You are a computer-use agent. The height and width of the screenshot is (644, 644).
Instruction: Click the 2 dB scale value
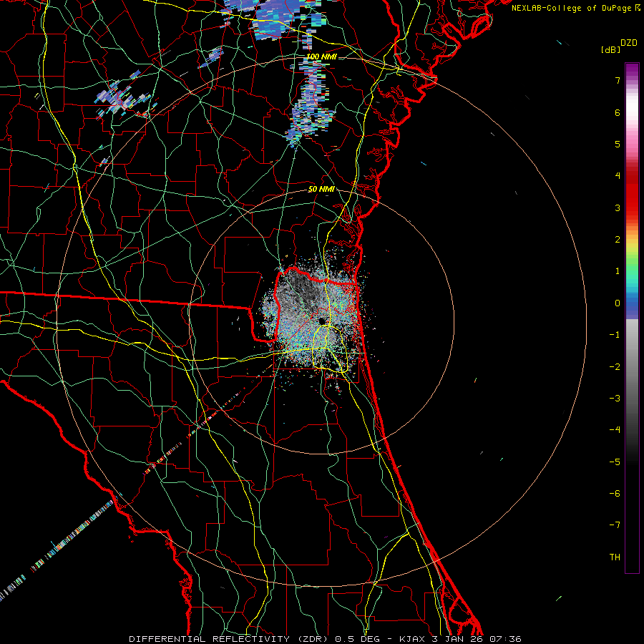618,240
